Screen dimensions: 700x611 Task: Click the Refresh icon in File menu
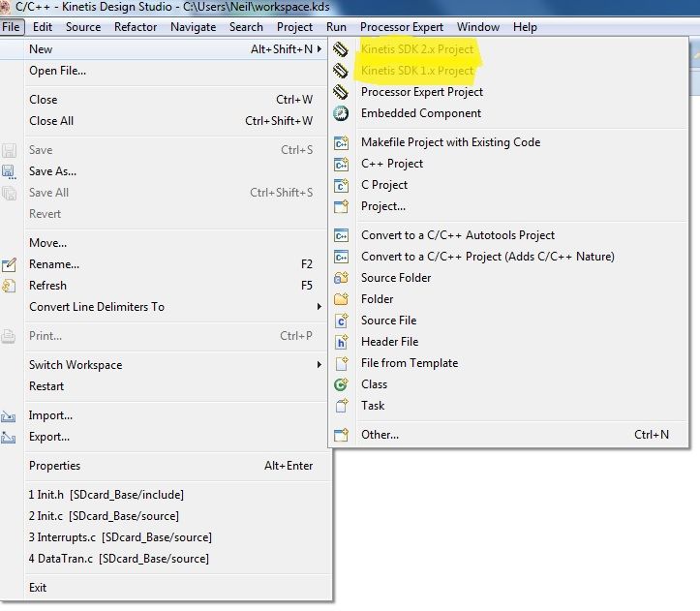[9, 286]
